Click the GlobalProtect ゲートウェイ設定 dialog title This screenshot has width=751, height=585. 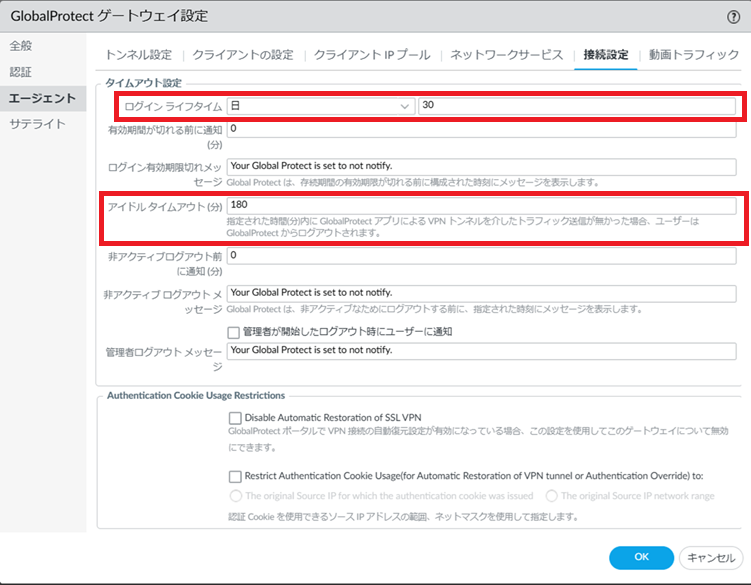(109, 16)
